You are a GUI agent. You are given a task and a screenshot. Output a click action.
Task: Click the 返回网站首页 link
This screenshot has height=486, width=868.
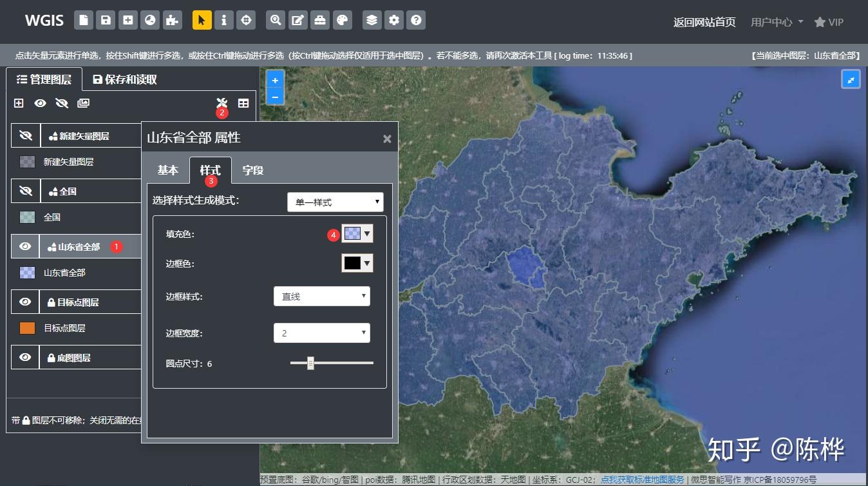[704, 22]
